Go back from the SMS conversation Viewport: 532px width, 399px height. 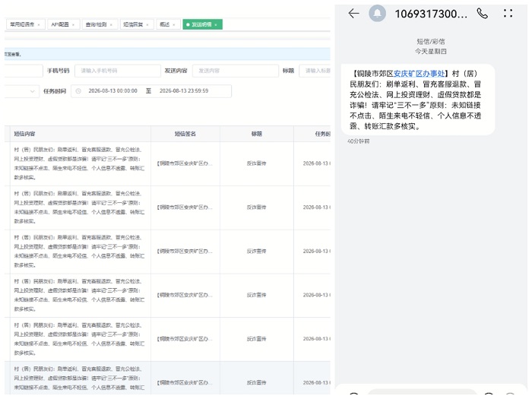click(x=353, y=14)
